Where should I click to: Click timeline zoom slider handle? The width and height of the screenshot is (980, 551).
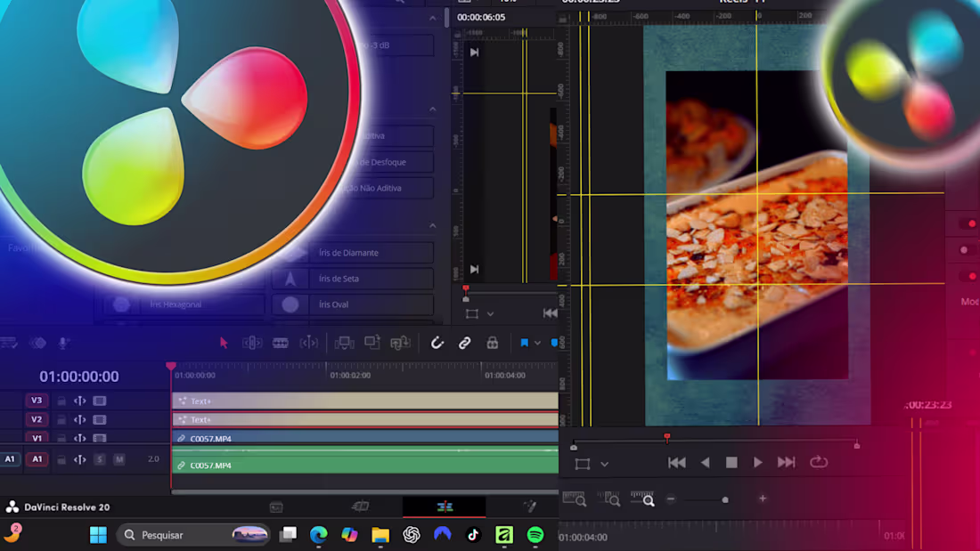(725, 499)
